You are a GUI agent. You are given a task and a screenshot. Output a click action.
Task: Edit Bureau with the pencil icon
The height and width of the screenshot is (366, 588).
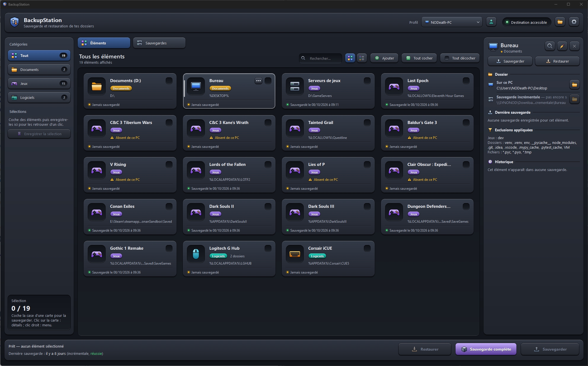pos(562,46)
